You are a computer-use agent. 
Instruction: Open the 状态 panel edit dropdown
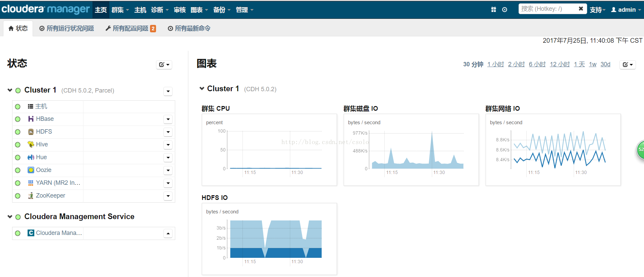(164, 65)
